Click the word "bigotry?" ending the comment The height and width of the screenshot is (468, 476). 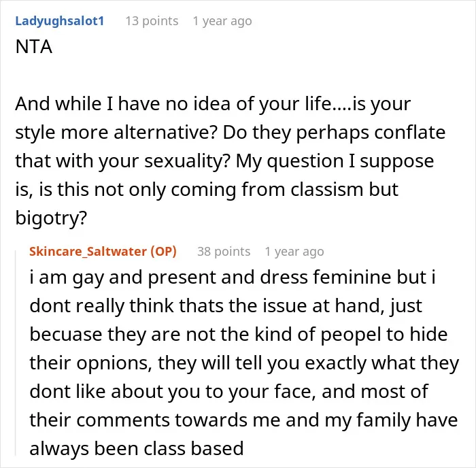click(x=51, y=218)
